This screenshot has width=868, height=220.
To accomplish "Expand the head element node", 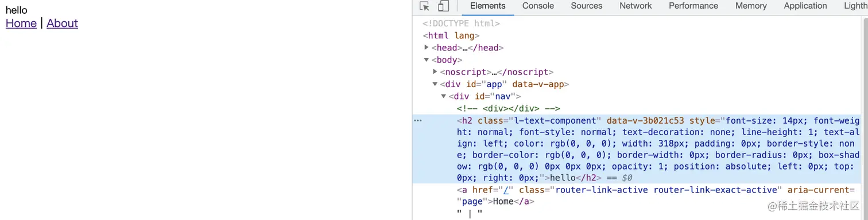I will pyautogui.click(x=427, y=48).
